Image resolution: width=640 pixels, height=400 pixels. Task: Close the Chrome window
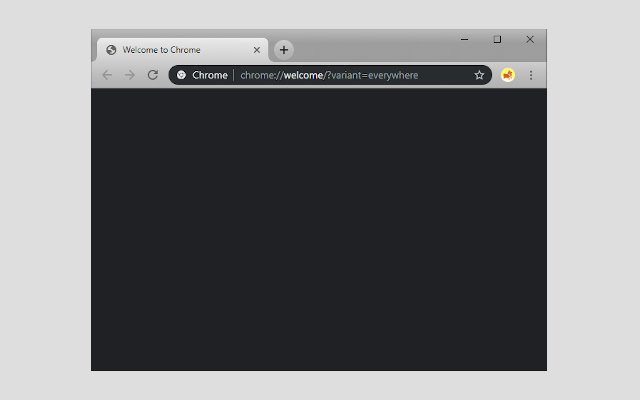530,39
